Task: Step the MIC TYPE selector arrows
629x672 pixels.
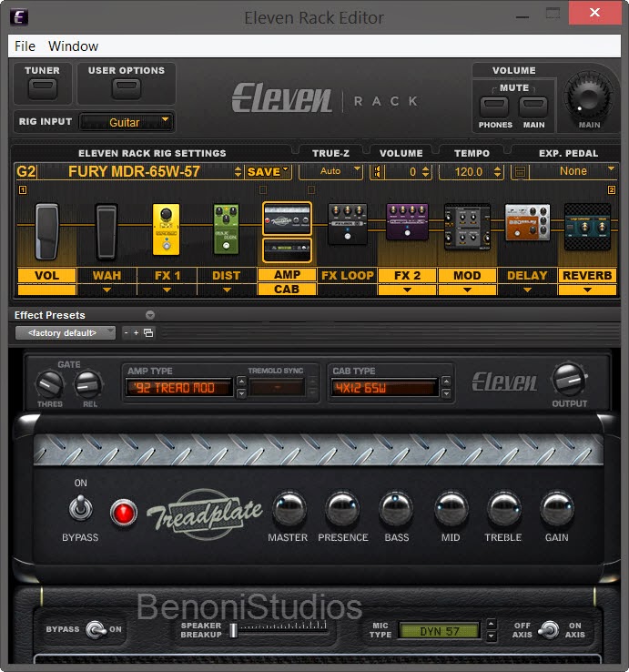Action: (492, 629)
